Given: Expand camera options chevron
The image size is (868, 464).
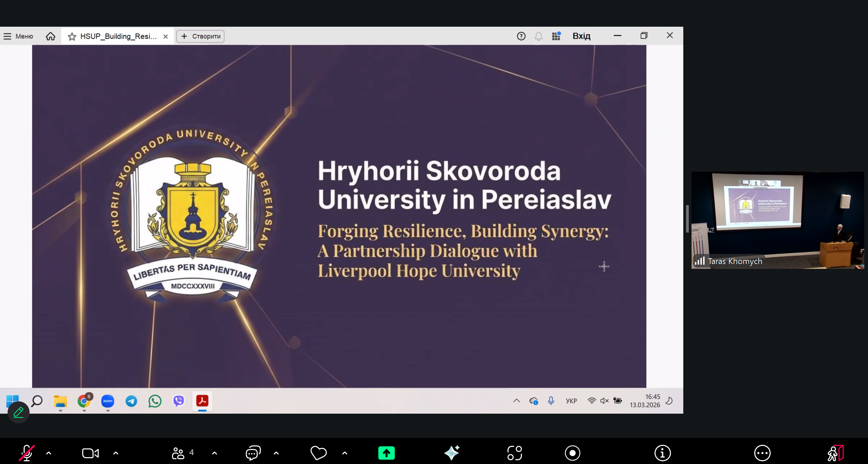Looking at the screenshot, I should click(116, 453).
